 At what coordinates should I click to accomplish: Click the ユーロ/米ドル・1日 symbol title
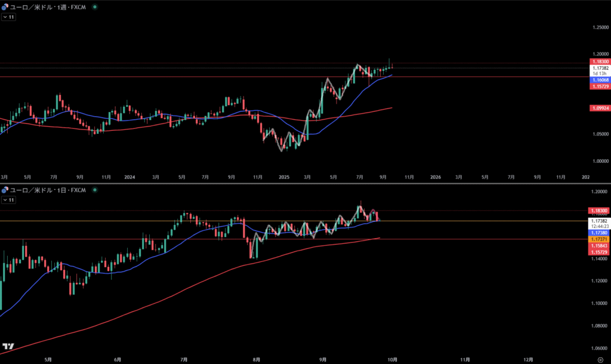click(x=48, y=190)
